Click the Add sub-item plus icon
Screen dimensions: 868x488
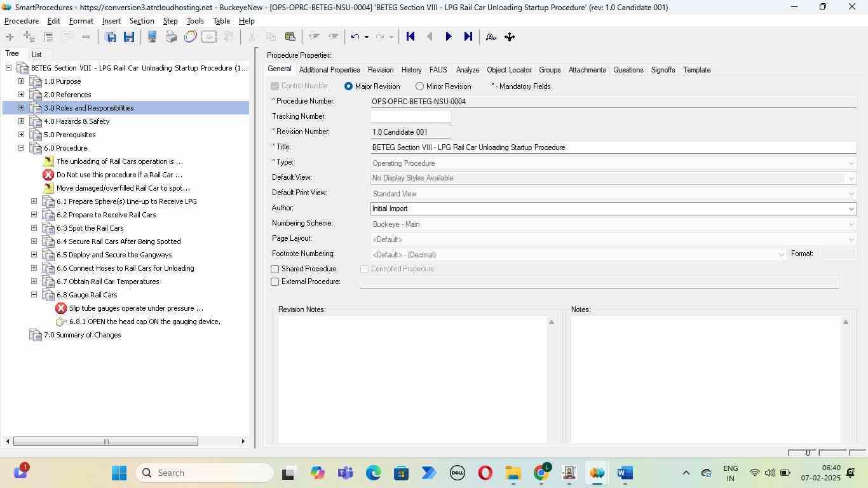coord(29,37)
